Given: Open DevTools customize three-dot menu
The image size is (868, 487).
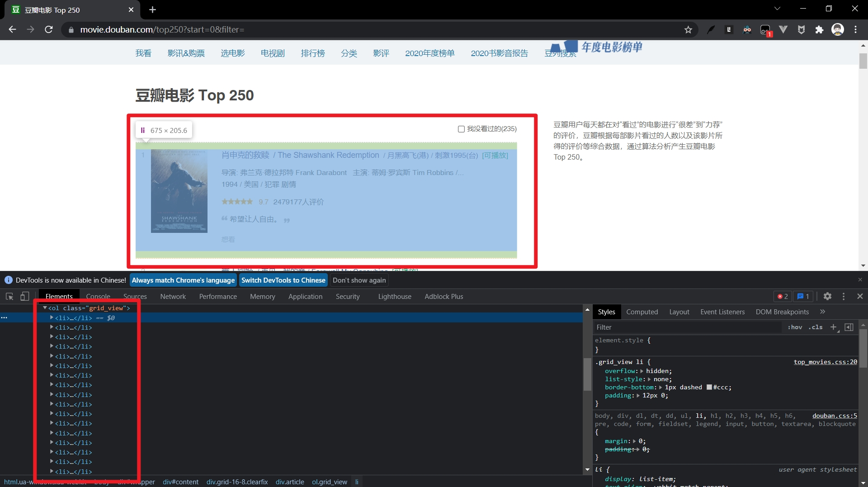Looking at the screenshot, I should 844,296.
